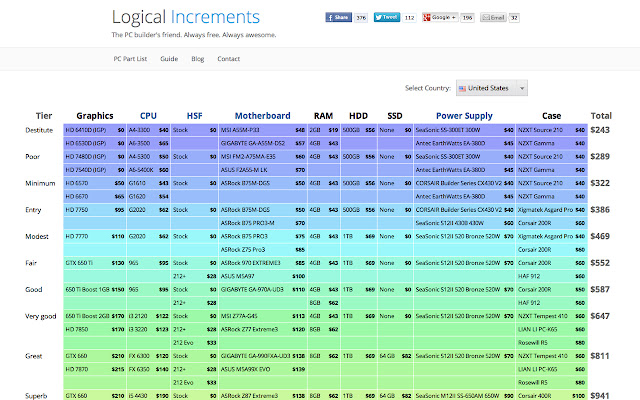
Task: Click the Facebook share count 376
Action: pyautogui.click(x=361, y=18)
